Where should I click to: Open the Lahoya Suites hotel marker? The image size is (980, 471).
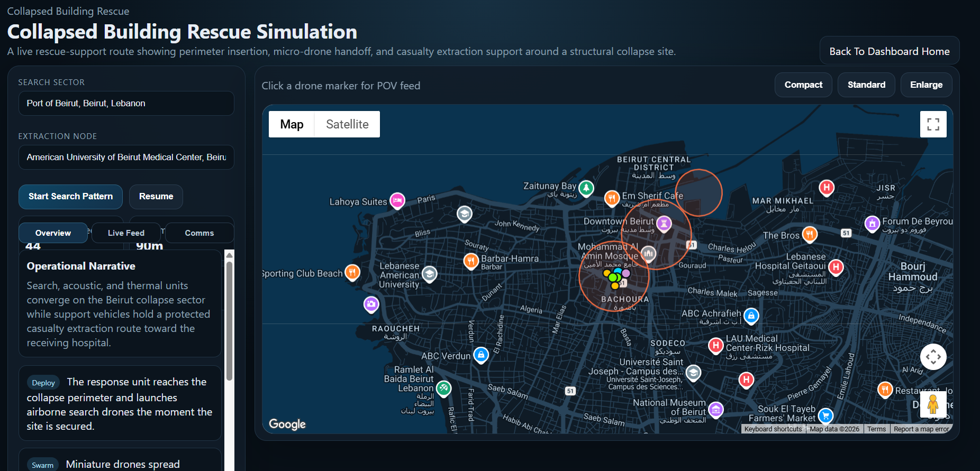click(x=397, y=200)
